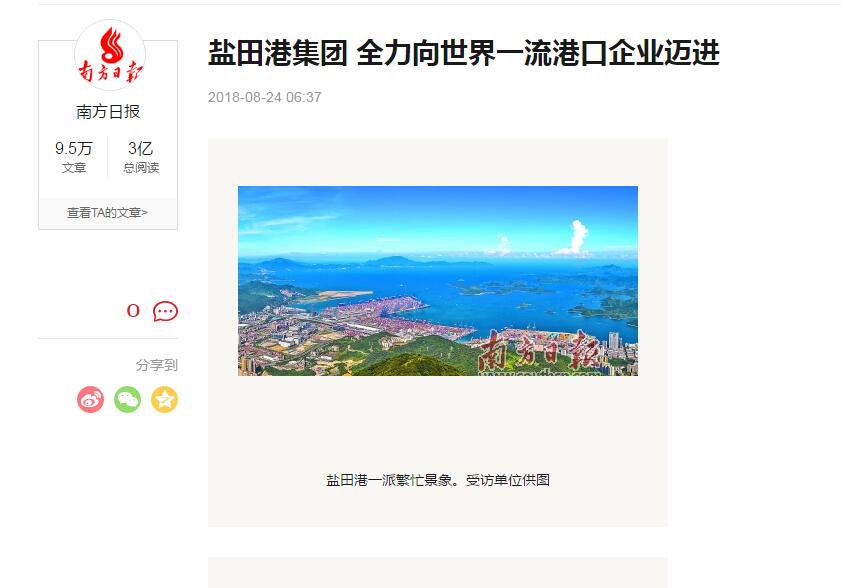
Task: Click the 文章 label under 9.5万
Action: tap(73, 168)
